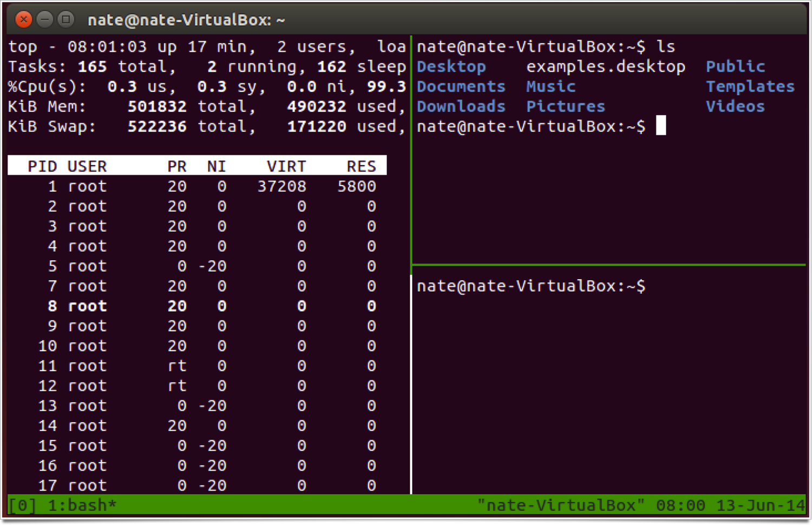Open the Downloads folder listing
Screen dimensions: 812x525
click(x=461, y=106)
